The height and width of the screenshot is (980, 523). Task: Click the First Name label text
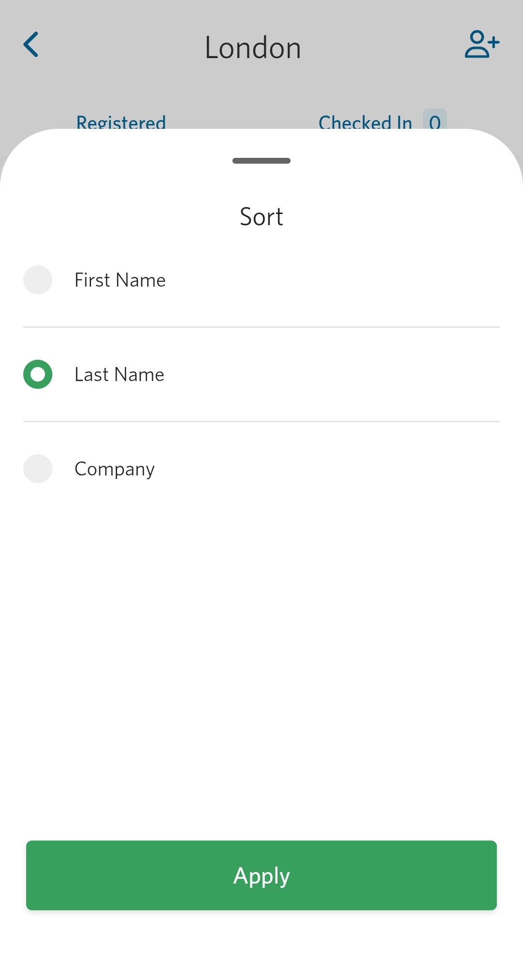120,280
